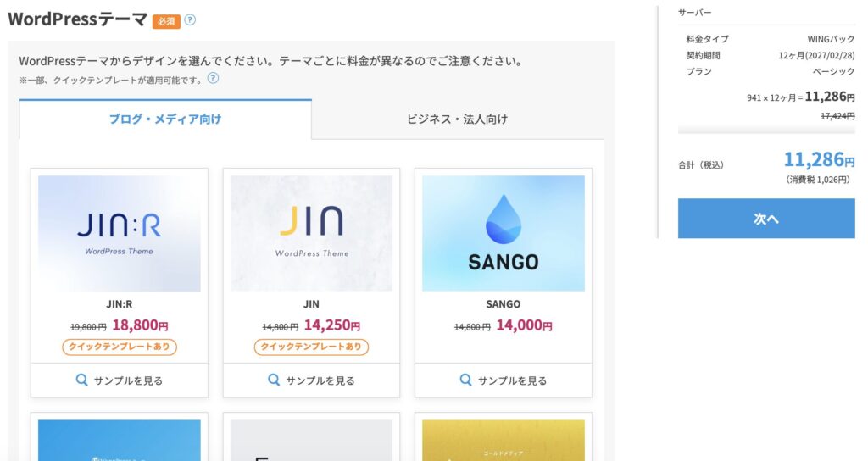Viewport: 868px width, 461px height.
Task: Click magnifier icon under SANGO theme
Action: tap(466, 380)
